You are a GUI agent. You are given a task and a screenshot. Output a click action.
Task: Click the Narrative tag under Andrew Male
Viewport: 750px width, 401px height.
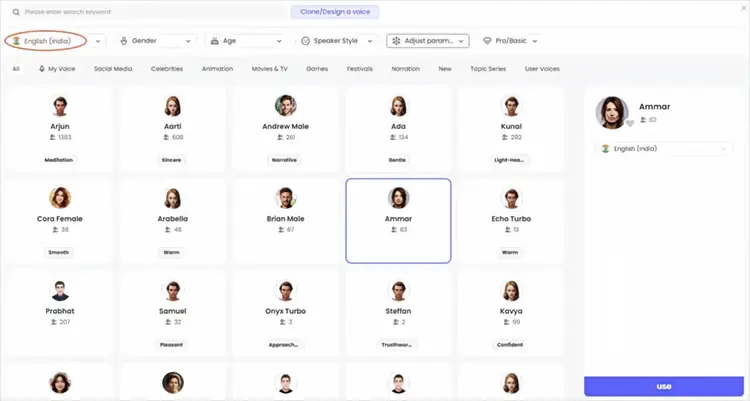point(284,160)
